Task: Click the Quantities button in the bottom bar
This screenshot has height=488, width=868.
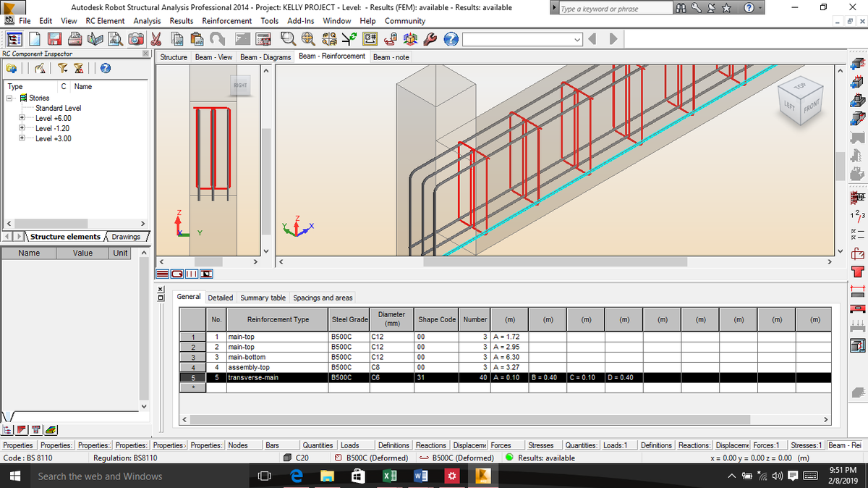Action: 318,445
